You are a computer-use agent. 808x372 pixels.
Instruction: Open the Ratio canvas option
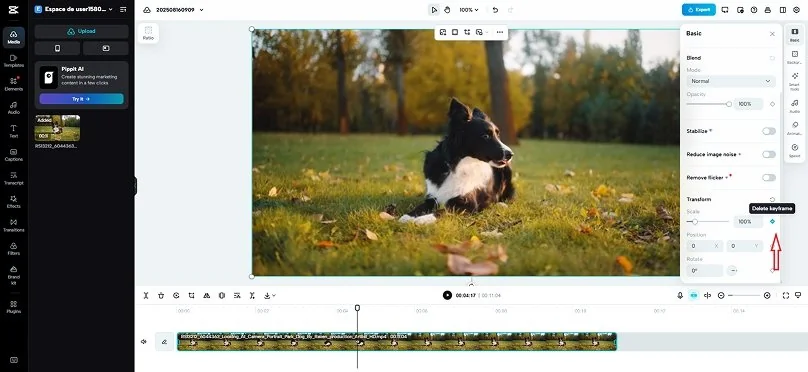point(148,33)
